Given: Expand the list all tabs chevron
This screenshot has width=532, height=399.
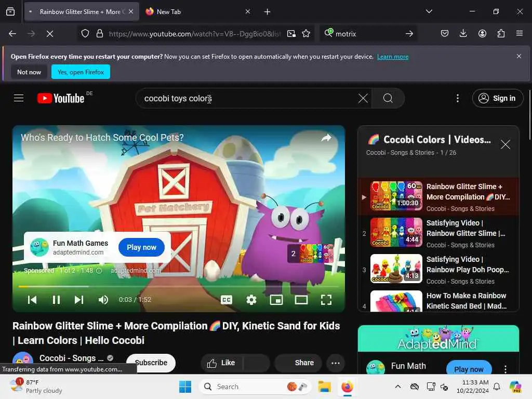Looking at the screenshot, I should 429,11.
